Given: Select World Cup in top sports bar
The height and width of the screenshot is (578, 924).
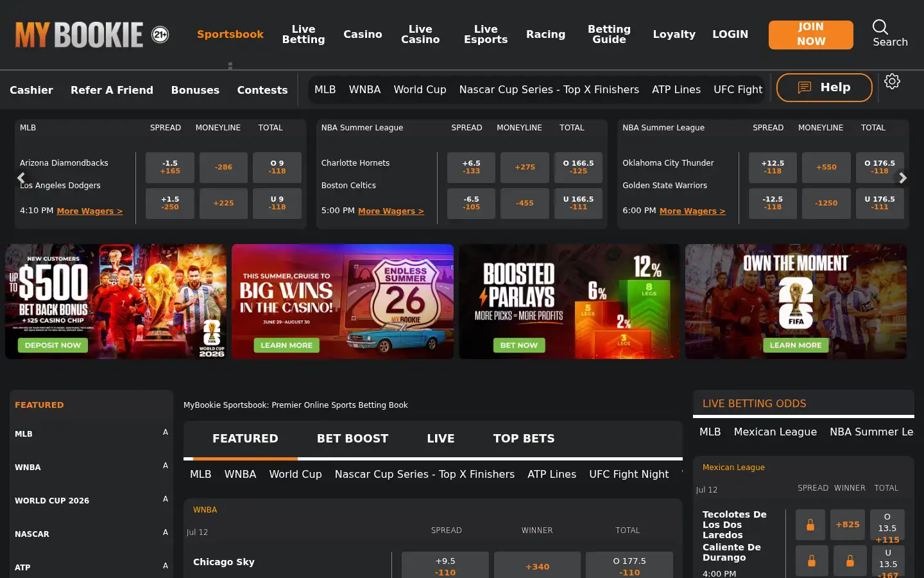Looking at the screenshot, I should pos(420,89).
